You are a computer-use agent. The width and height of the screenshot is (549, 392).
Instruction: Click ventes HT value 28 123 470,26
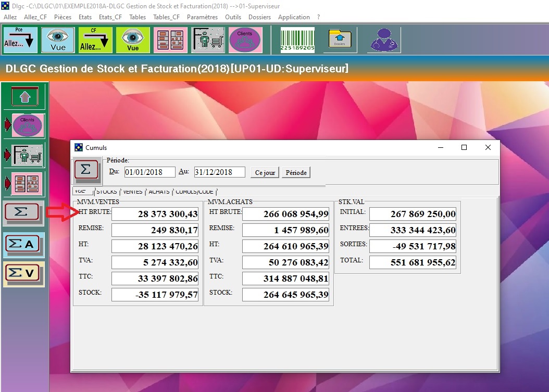coord(155,246)
